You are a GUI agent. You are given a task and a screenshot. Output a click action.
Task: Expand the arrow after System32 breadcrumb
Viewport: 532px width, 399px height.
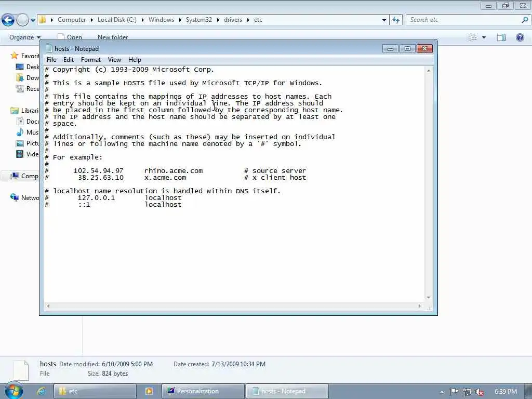[x=218, y=20]
